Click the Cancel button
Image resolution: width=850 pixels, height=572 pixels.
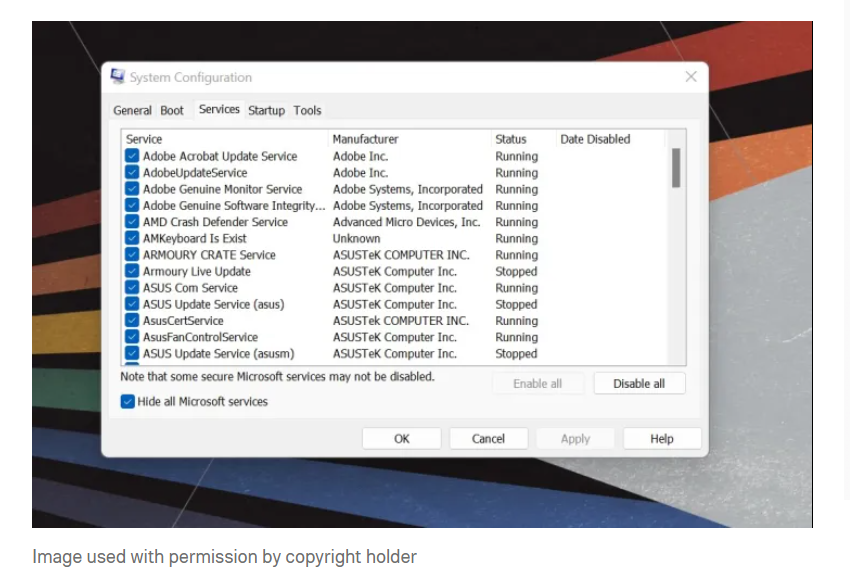click(x=488, y=439)
